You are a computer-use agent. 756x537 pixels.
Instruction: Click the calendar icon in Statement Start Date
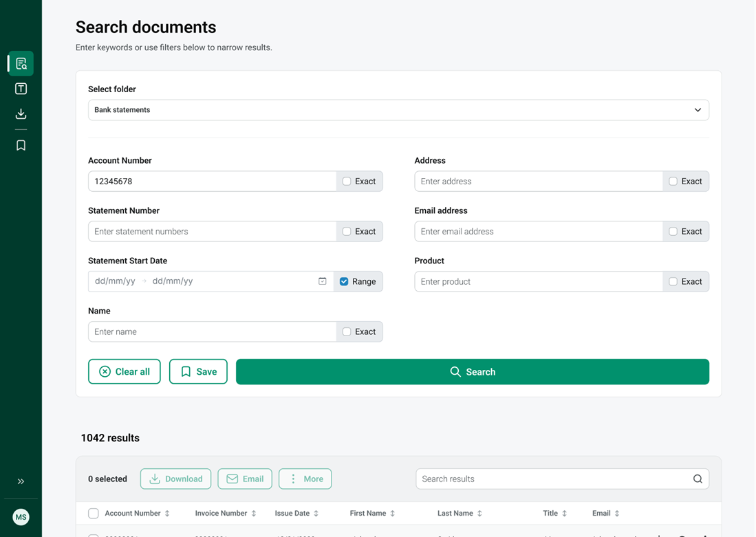[322, 281]
